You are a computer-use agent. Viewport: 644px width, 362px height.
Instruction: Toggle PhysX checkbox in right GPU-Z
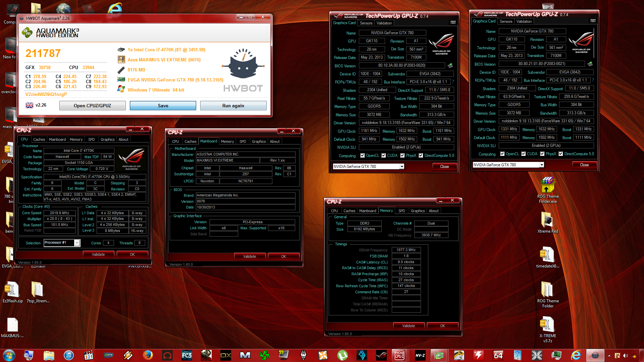pyautogui.click(x=542, y=154)
